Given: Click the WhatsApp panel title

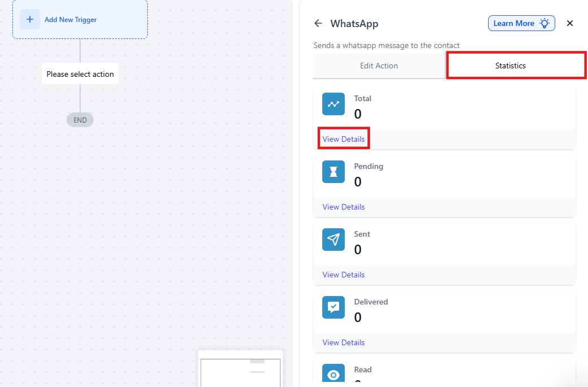Looking at the screenshot, I should tap(354, 24).
